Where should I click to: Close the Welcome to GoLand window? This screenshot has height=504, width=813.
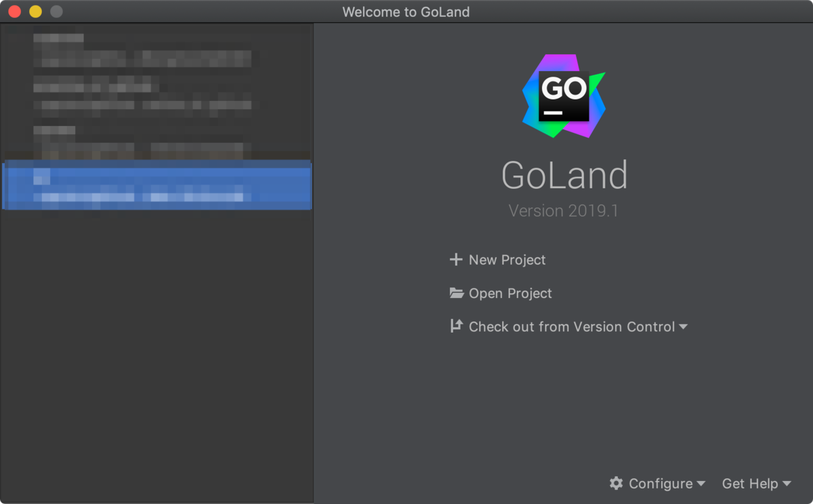point(14,12)
